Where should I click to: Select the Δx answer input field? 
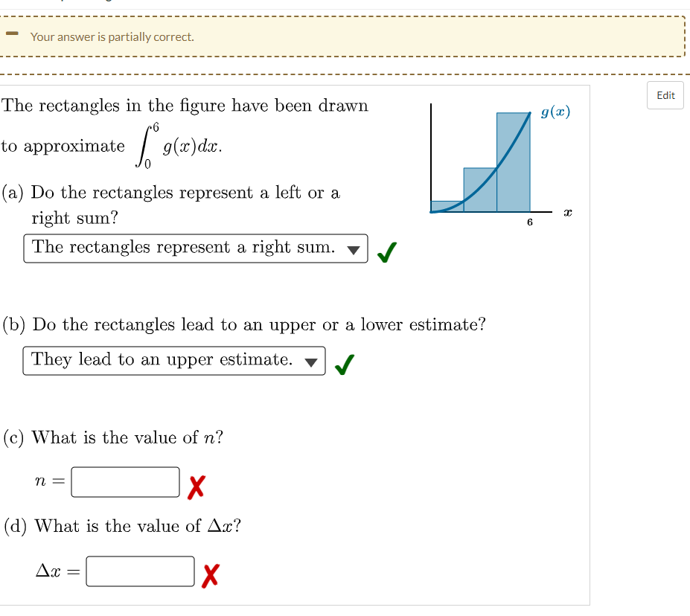tap(140, 571)
